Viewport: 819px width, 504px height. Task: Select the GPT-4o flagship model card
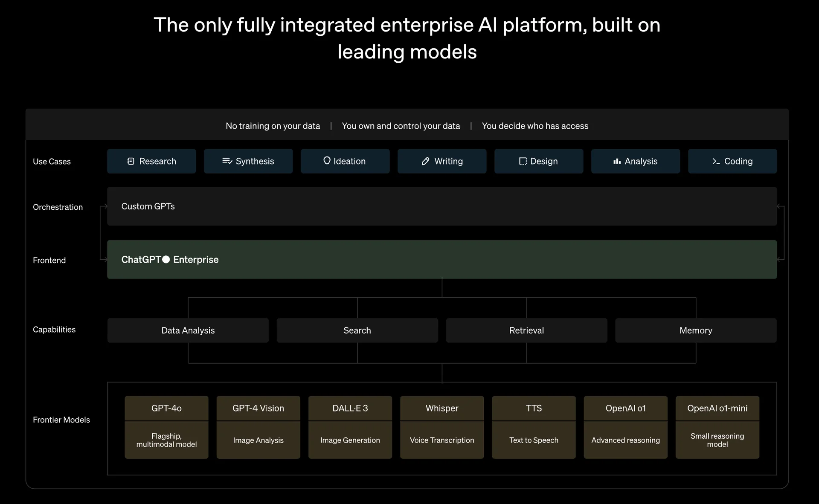pos(166,426)
